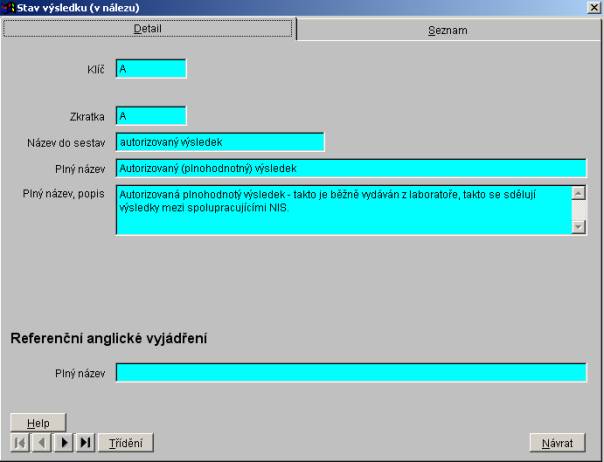Focus the Zkratka input field
This screenshot has width=604, height=462.
tap(151, 116)
